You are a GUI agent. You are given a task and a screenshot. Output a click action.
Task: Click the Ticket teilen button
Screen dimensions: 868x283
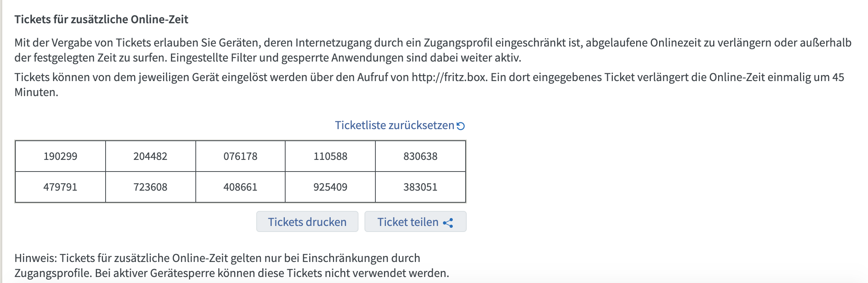point(415,222)
